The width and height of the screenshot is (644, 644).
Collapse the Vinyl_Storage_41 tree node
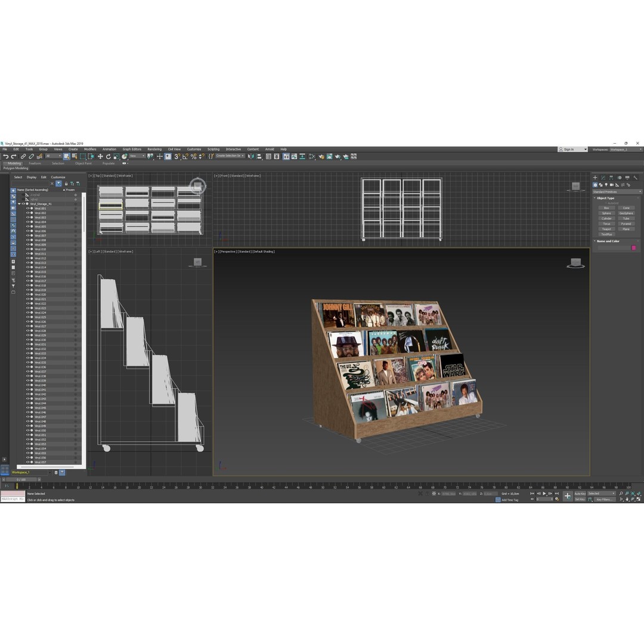tap(19, 204)
